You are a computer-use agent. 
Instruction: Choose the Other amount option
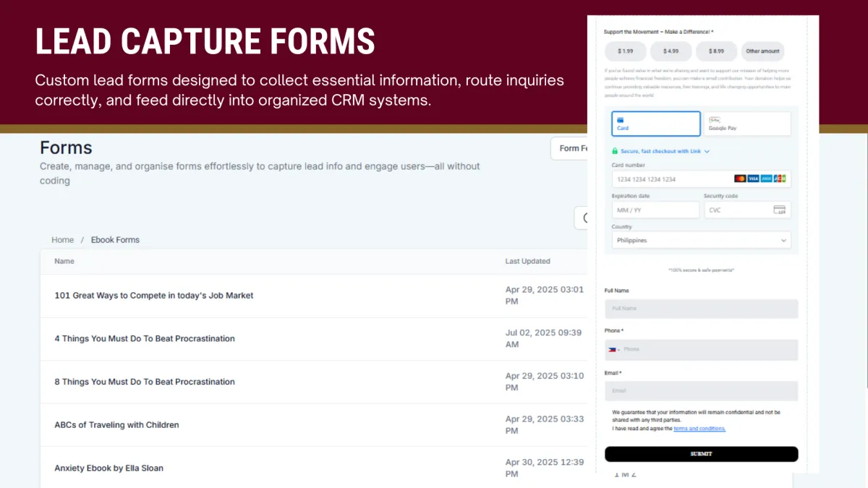(x=763, y=51)
